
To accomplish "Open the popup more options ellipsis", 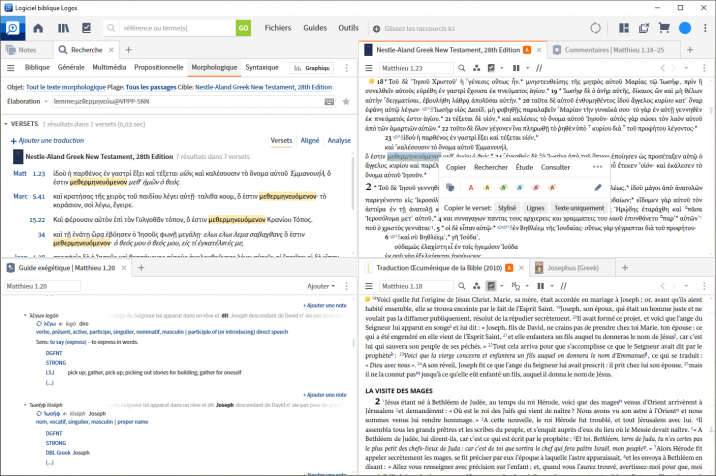I will click(597, 167).
